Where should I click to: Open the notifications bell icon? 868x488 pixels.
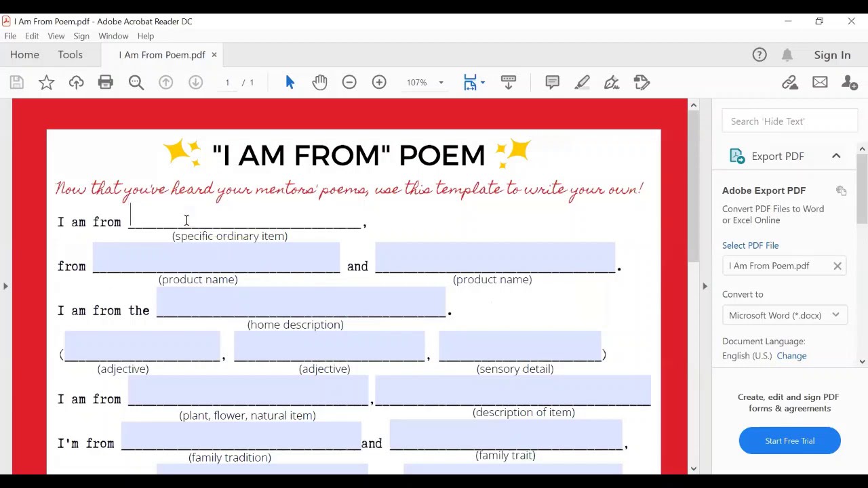pos(787,55)
